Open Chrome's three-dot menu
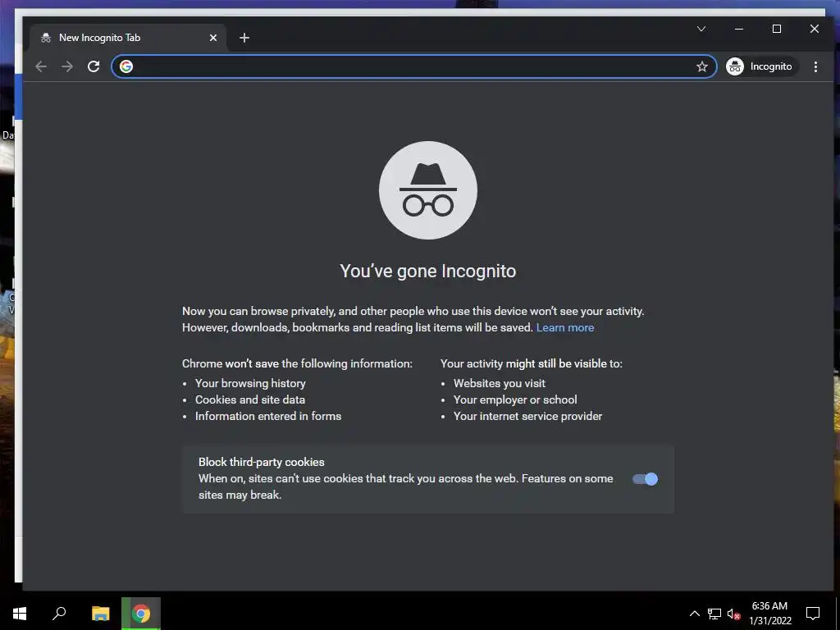 click(x=815, y=66)
